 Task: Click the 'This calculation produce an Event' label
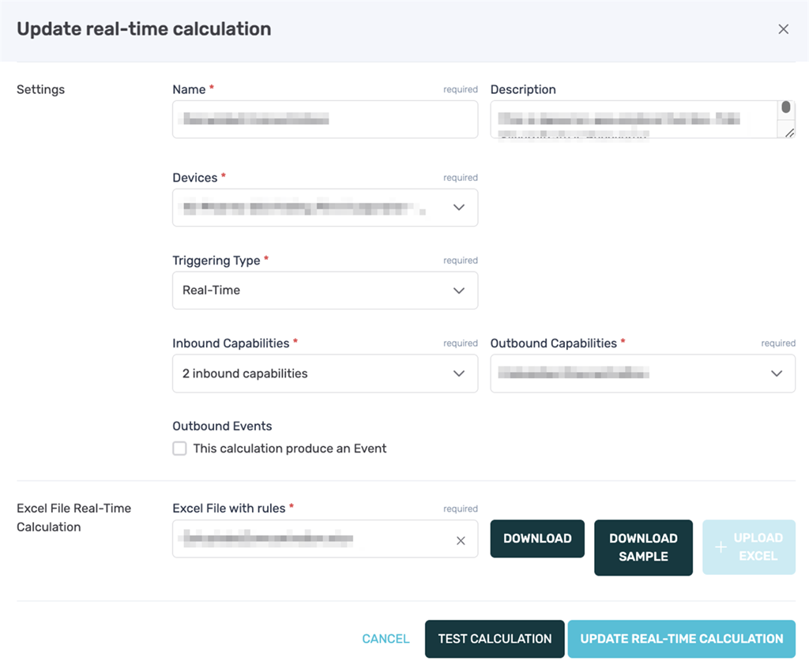290,449
